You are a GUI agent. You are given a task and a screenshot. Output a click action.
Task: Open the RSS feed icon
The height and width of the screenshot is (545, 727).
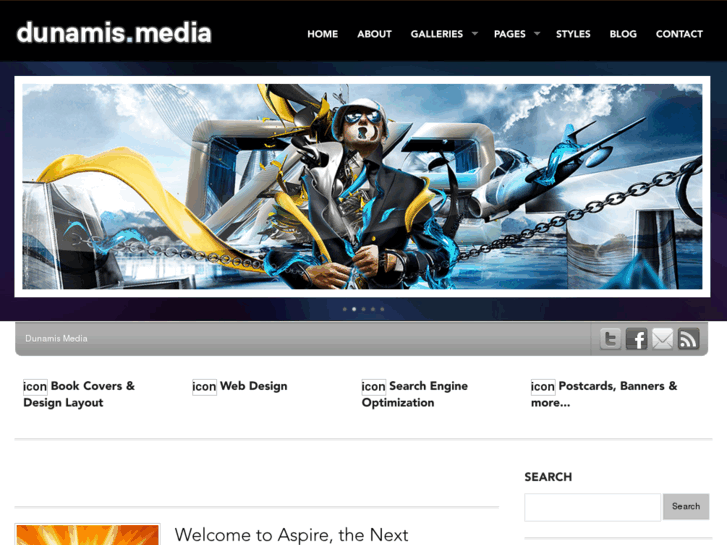[x=689, y=339]
